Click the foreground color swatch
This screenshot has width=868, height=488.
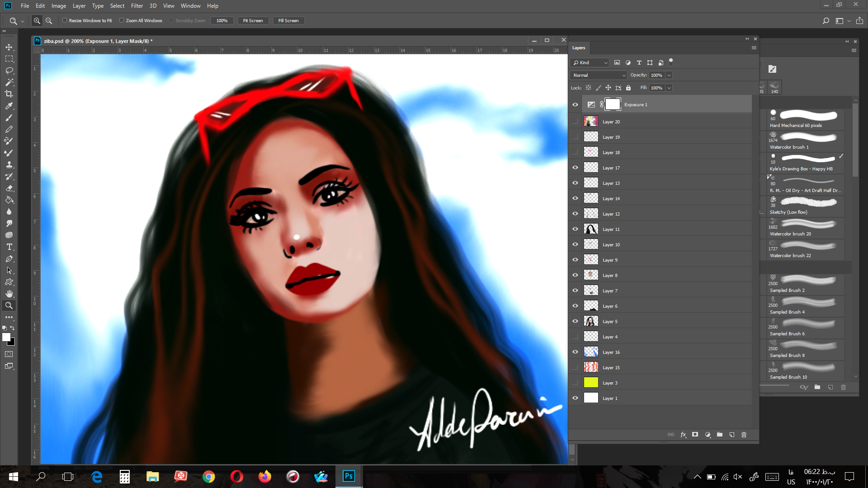coord(6,337)
